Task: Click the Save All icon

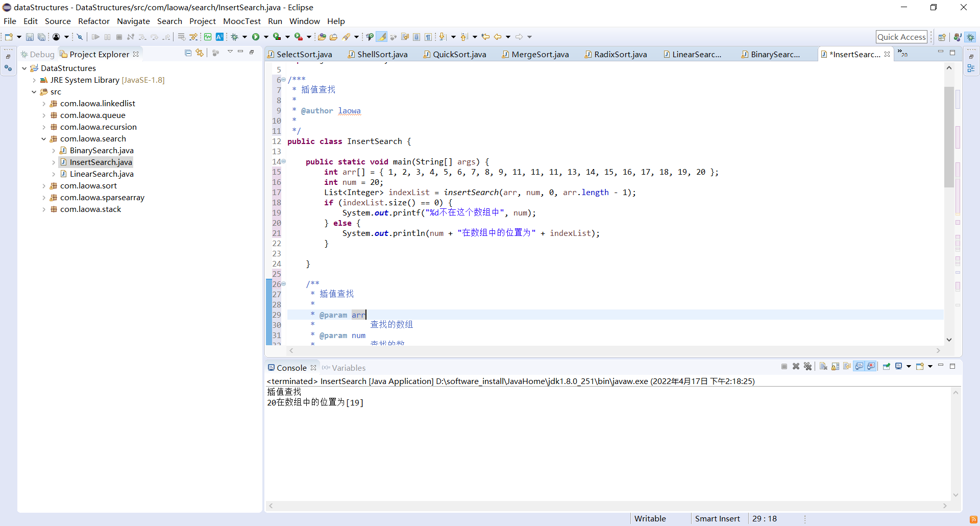Action: (41, 37)
